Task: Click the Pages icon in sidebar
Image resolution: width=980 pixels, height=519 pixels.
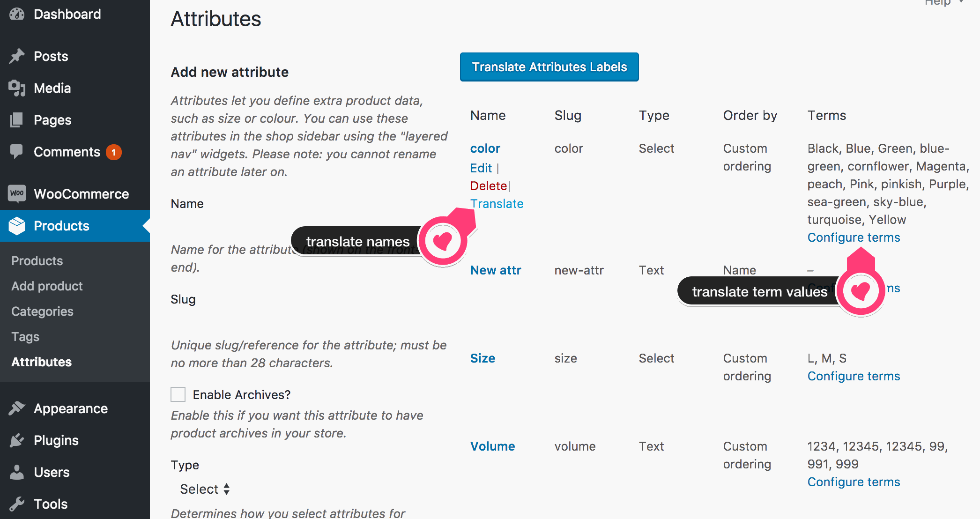Action: pos(17,120)
